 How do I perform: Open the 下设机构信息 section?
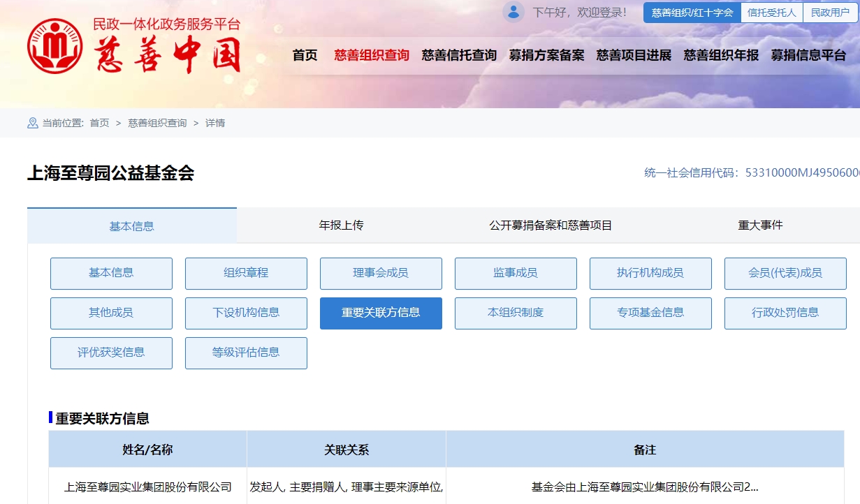(246, 313)
